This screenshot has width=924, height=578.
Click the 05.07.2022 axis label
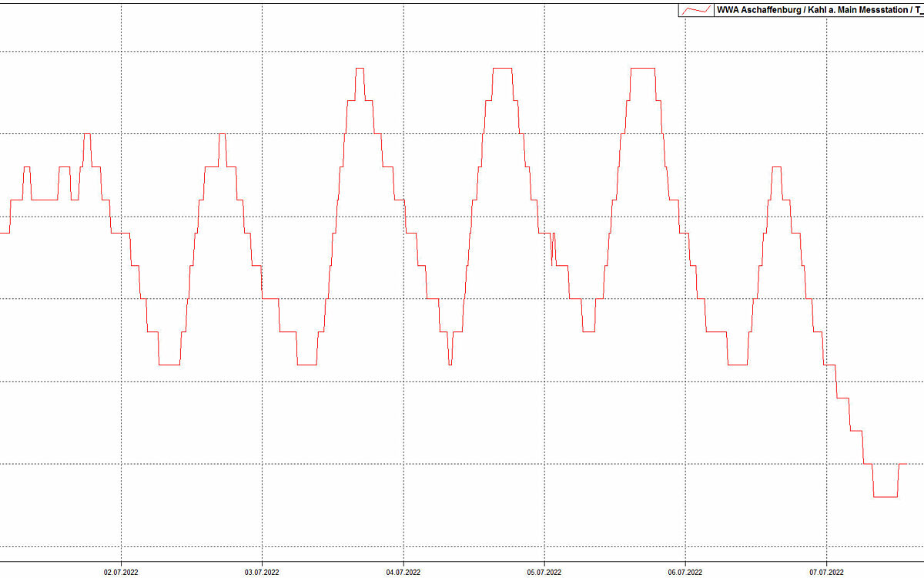point(544,572)
